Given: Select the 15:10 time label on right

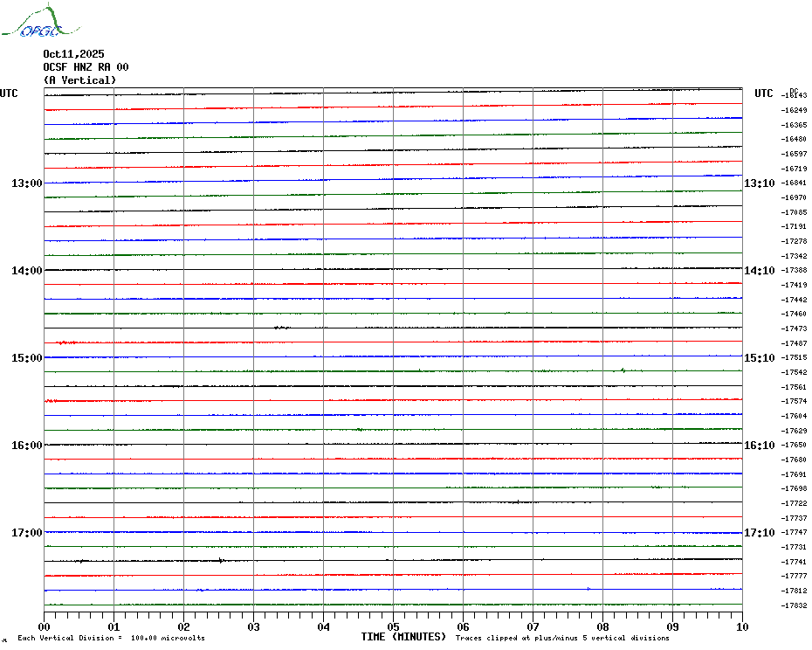Looking at the screenshot, I should pos(759,358).
